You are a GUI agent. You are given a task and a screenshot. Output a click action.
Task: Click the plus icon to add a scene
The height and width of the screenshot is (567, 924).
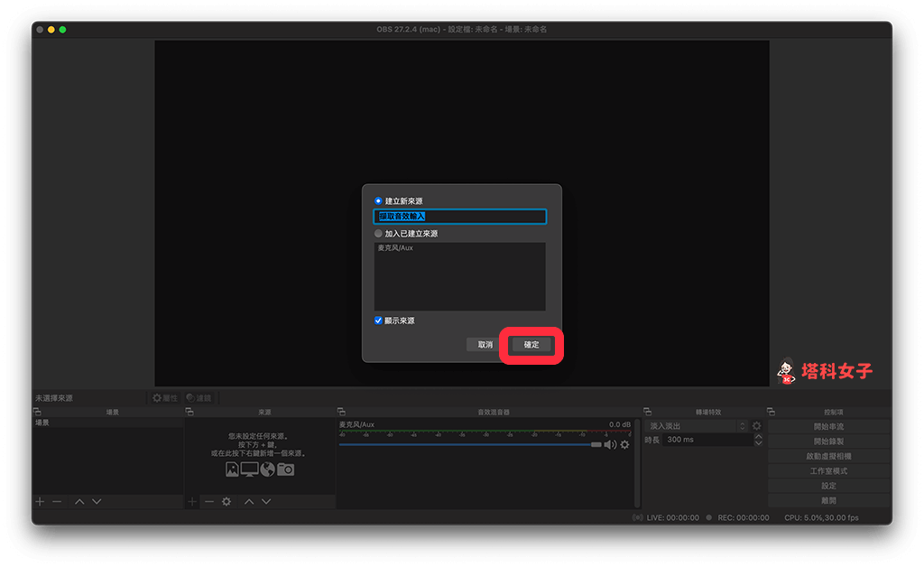coord(40,501)
